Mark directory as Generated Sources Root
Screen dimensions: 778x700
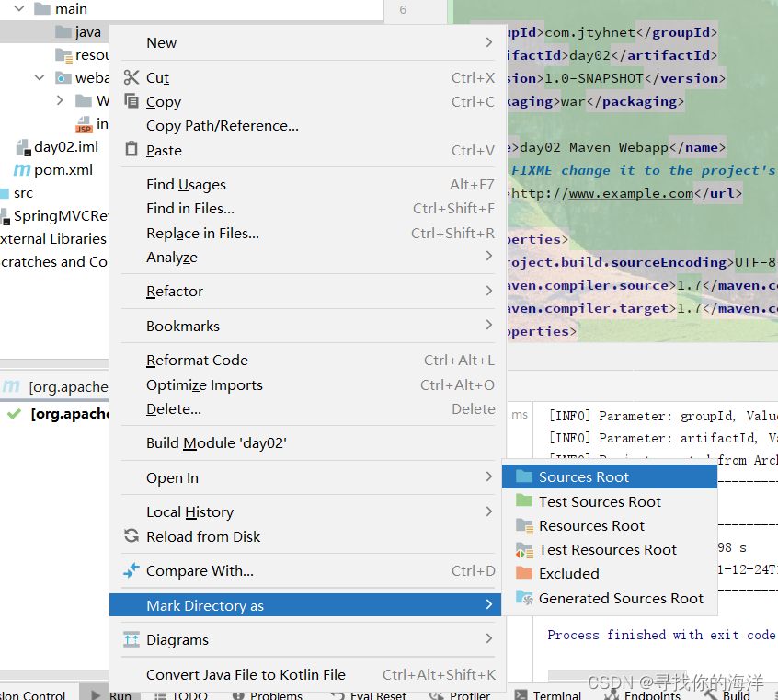coord(610,598)
